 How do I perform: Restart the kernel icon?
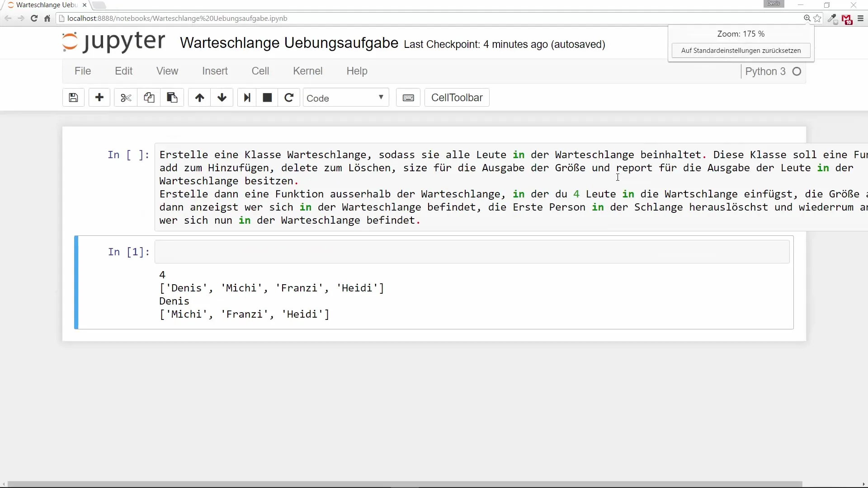click(x=289, y=98)
